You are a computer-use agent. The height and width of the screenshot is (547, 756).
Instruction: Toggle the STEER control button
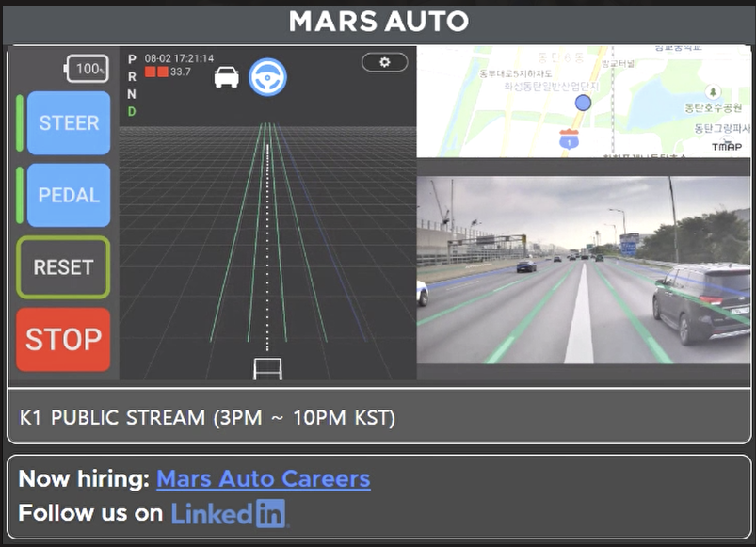tap(69, 123)
